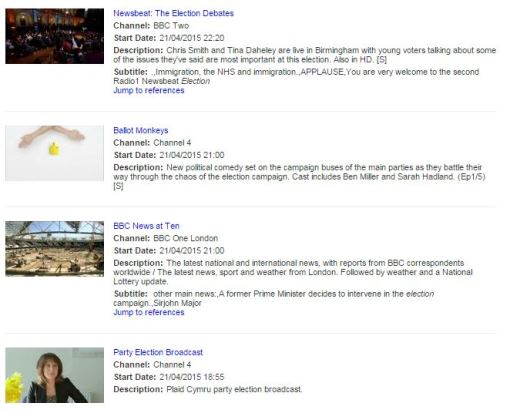Screen dimensions: 510x413
Task: Open the Newsbeat: The Election Debates title link
Action: click(173, 13)
